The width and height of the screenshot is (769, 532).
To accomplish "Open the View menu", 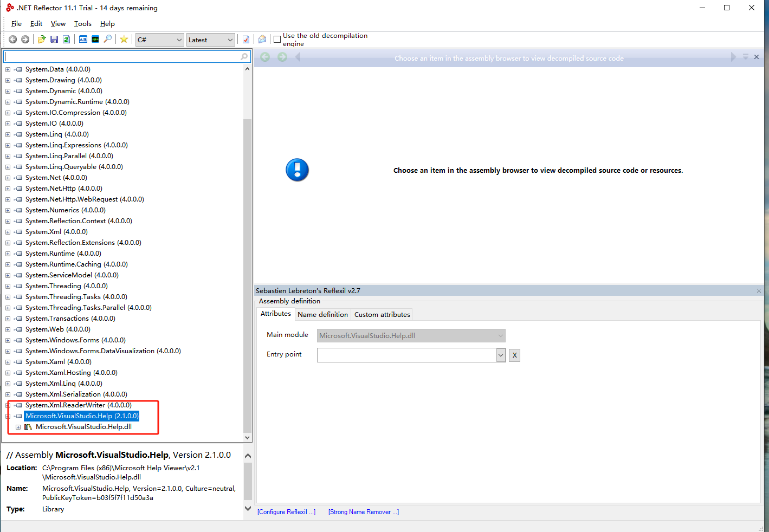I will [58, 24].
